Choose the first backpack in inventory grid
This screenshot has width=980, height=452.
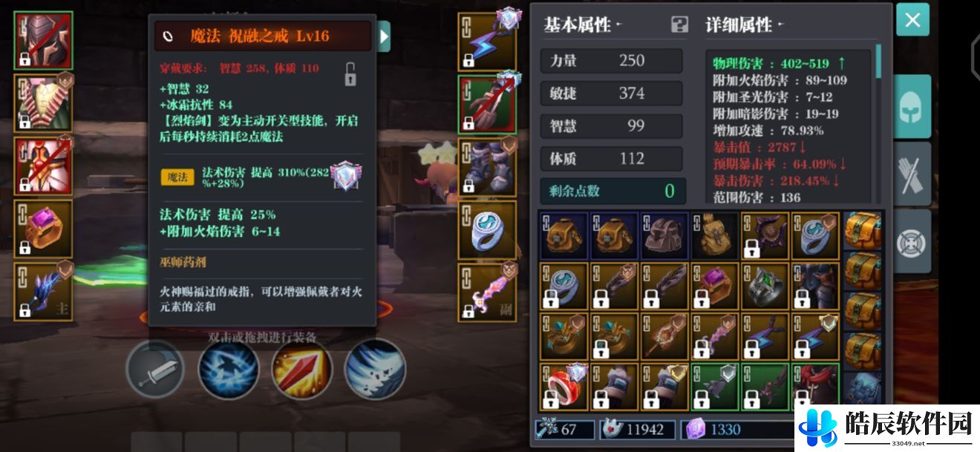(563, 235)
